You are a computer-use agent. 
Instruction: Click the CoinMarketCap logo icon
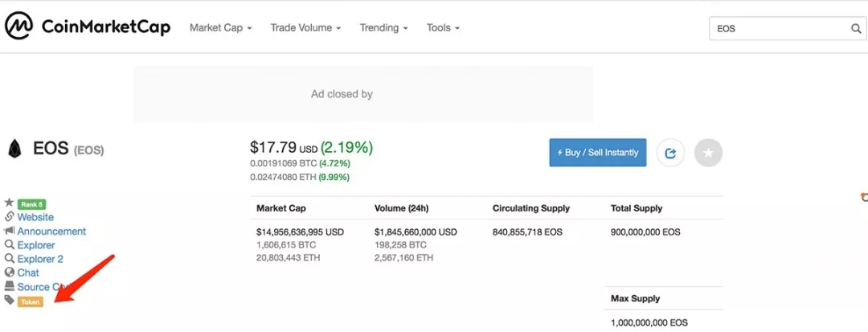click(19, 27)
